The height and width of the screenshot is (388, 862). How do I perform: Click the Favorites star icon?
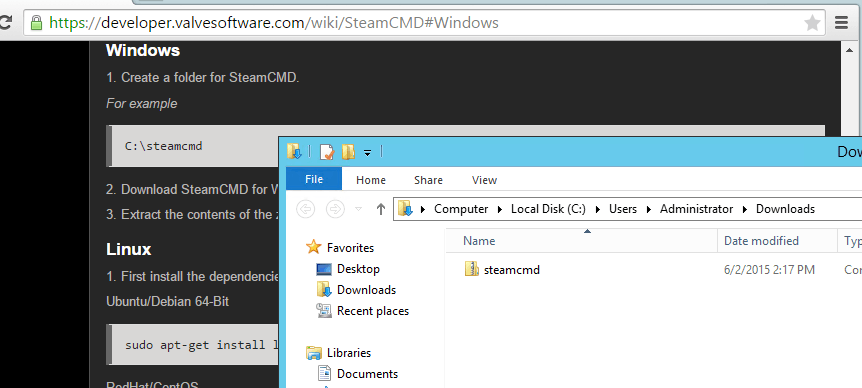pyautogui.click(x=313, y=247)
